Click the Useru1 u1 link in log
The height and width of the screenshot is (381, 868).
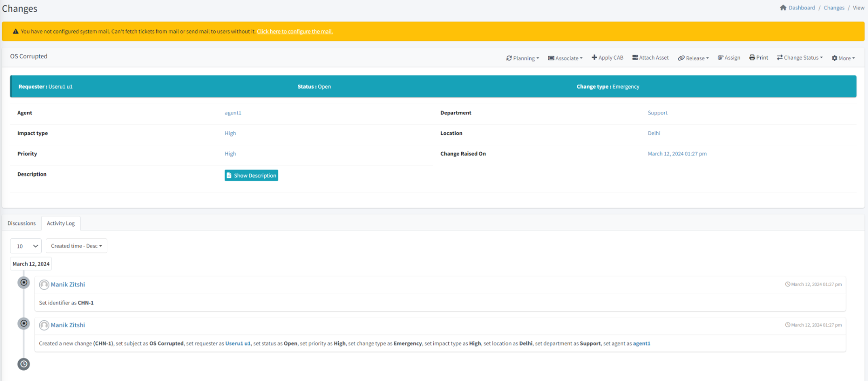point(238,343)
